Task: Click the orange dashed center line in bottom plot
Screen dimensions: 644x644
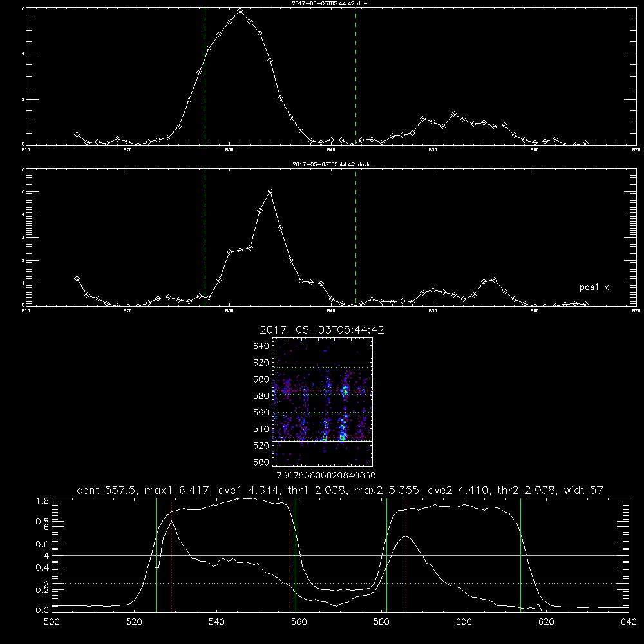Action: [x=289, y=556]
